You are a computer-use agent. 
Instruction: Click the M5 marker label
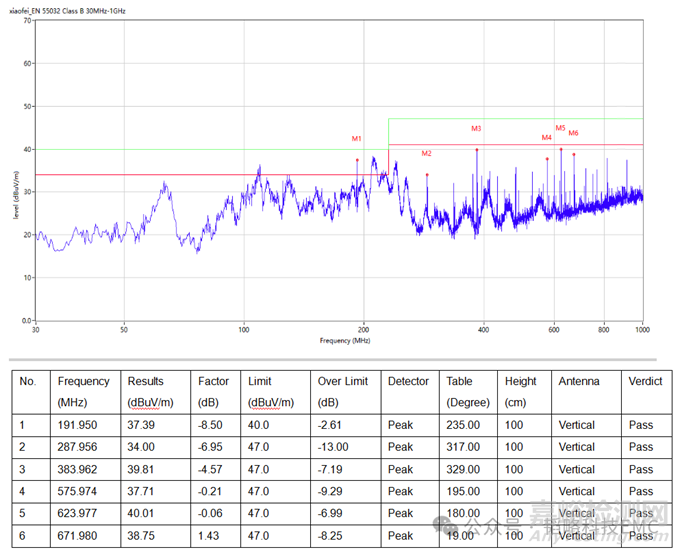point(560,127)
